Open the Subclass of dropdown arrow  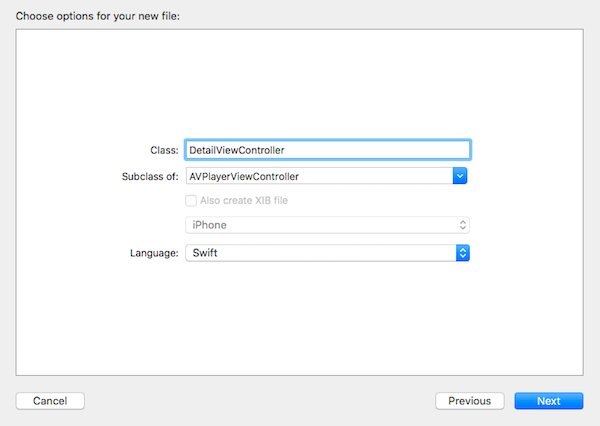pos(460,176)
